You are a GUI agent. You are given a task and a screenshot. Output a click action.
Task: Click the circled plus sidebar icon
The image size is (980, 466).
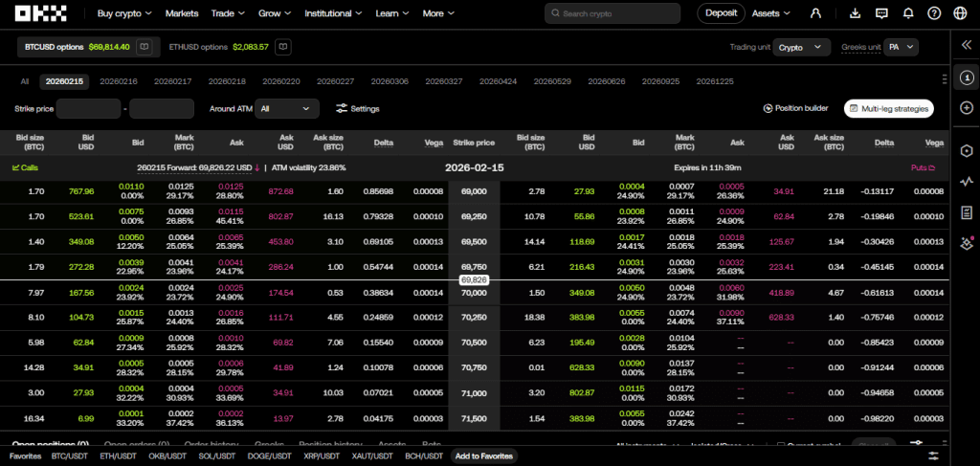point(967,108)
